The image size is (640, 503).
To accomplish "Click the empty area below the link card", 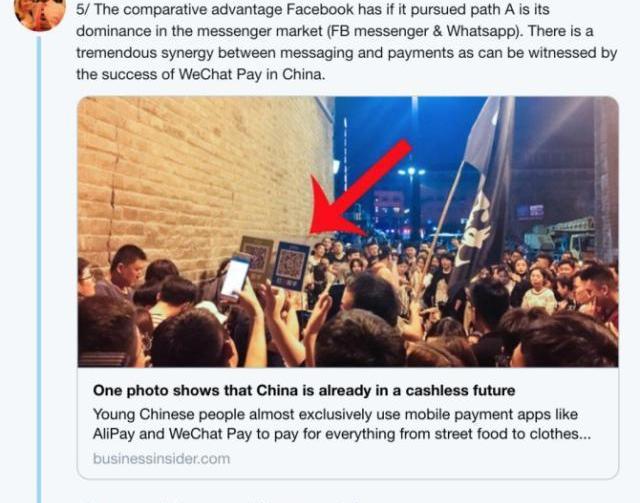I will point(348,492).
